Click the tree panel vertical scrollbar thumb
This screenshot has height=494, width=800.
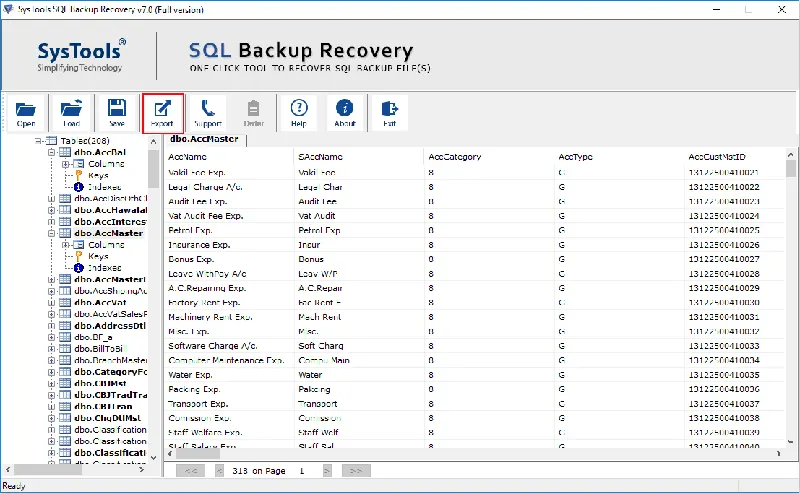pos(153,169)
